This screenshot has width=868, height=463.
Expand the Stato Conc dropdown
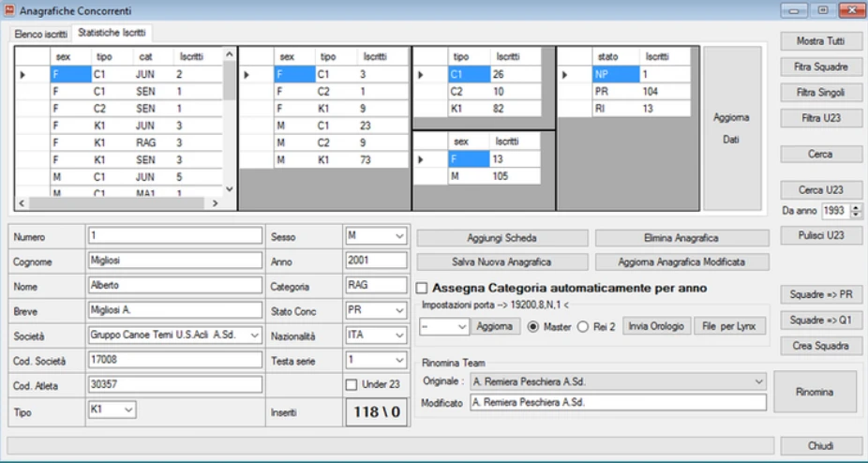point(399,311)
